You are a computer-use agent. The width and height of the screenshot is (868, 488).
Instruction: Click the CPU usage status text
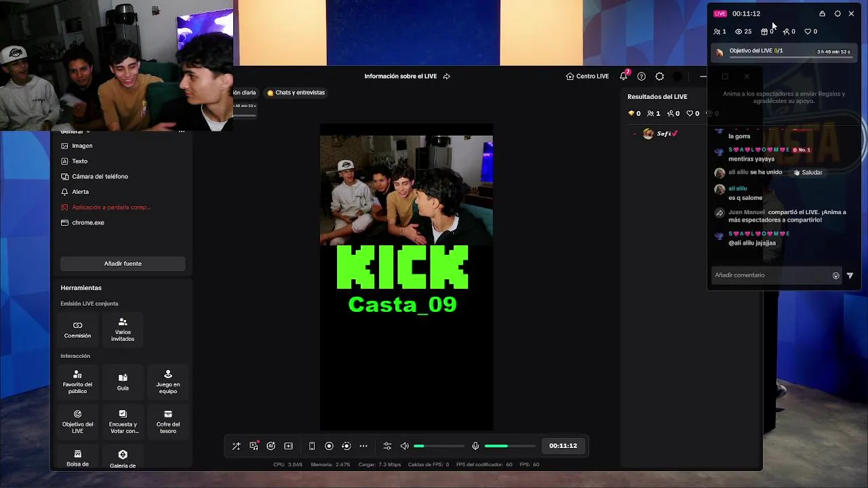[288, 465]
